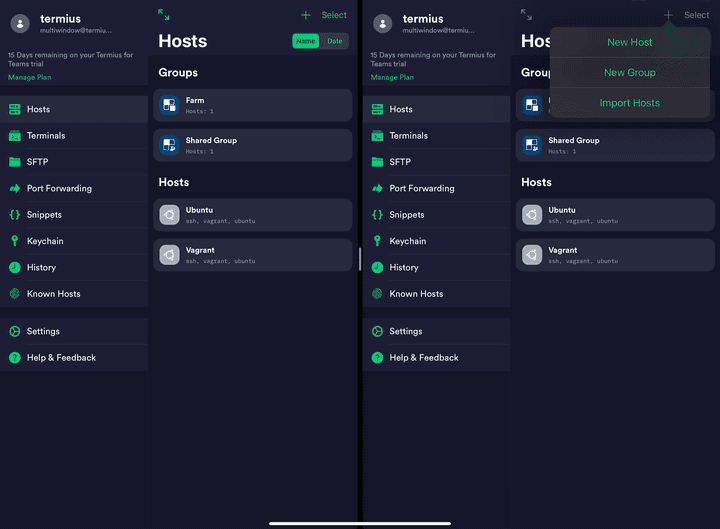
Task: Open Shared Group in right window
Action: click(614, 145)
